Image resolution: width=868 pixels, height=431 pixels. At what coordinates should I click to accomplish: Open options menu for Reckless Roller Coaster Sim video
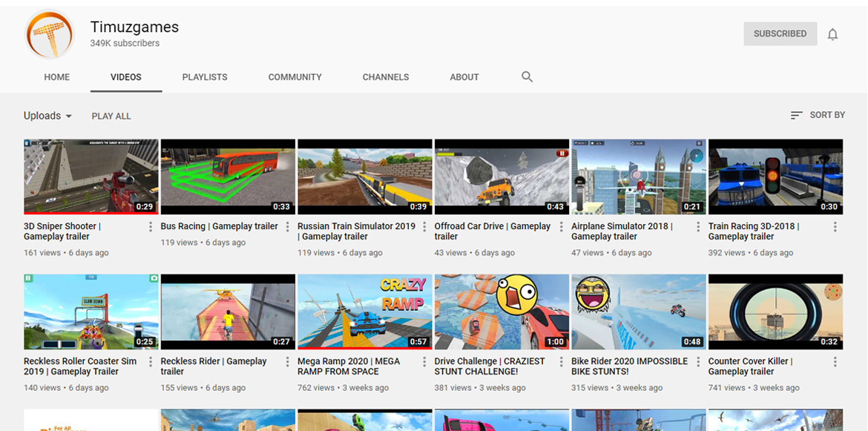click(151, 362)
